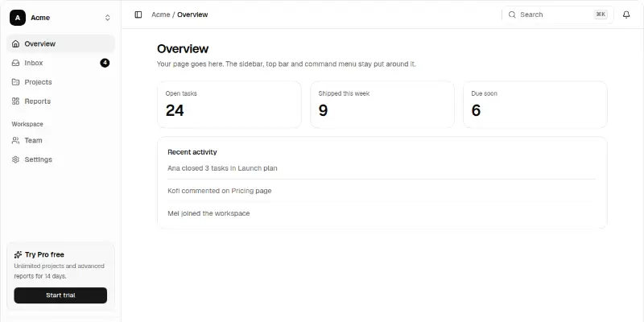644x322 pixels.
Task: Open the Overview sidebar item
Action: [x=61, y=43]
